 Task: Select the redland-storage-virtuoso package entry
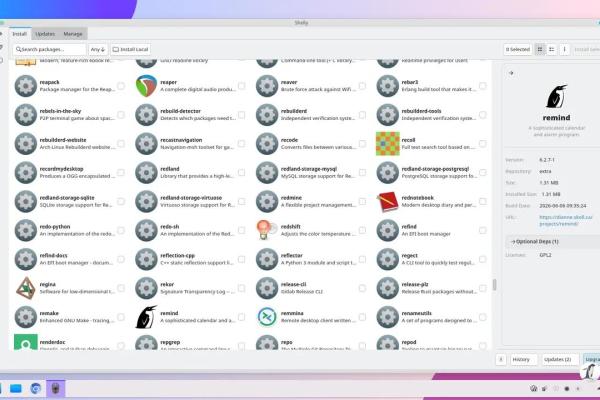point(191,201)
